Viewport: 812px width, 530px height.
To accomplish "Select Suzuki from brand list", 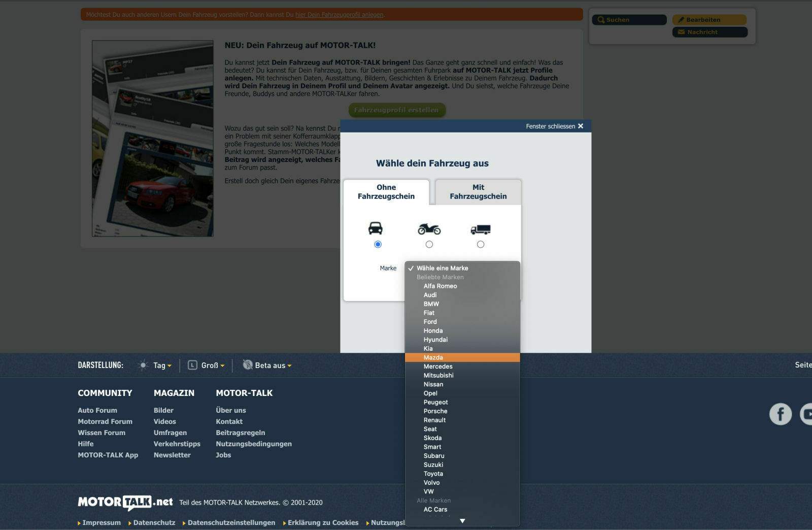I will coord(462,465).
